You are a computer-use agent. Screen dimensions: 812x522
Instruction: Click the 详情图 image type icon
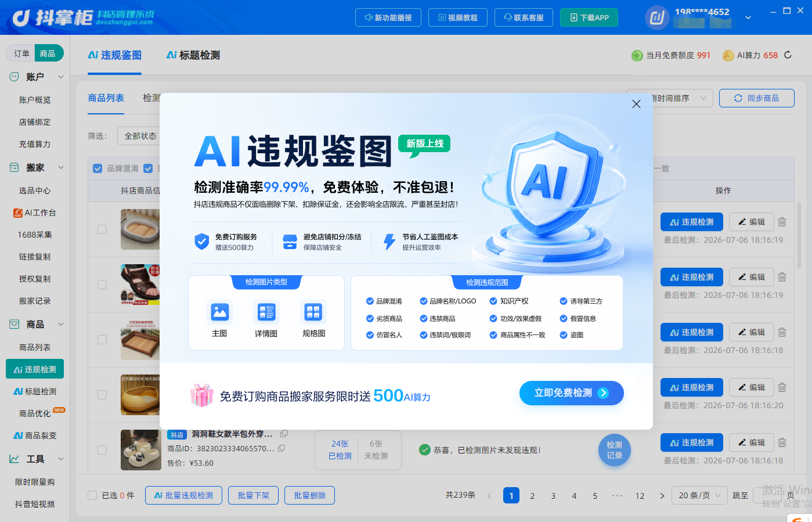pos(266,312)
